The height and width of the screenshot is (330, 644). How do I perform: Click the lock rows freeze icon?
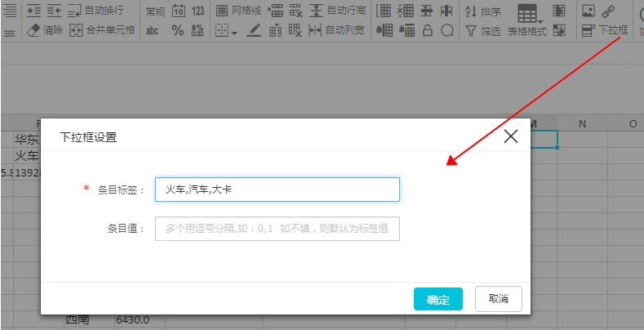click(x=406, y=30)
